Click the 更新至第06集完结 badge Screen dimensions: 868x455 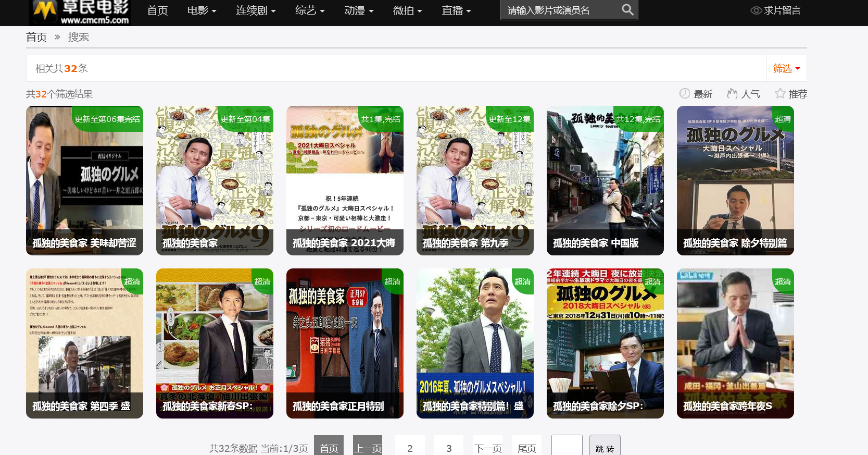coord(107,119)
